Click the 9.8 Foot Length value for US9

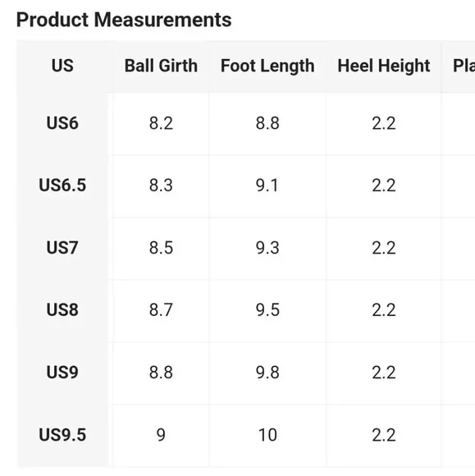pos(267,373)
